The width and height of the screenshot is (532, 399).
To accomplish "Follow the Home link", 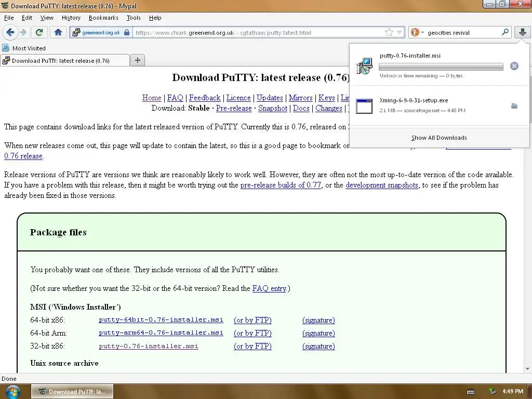I will [x=152, y=98].
